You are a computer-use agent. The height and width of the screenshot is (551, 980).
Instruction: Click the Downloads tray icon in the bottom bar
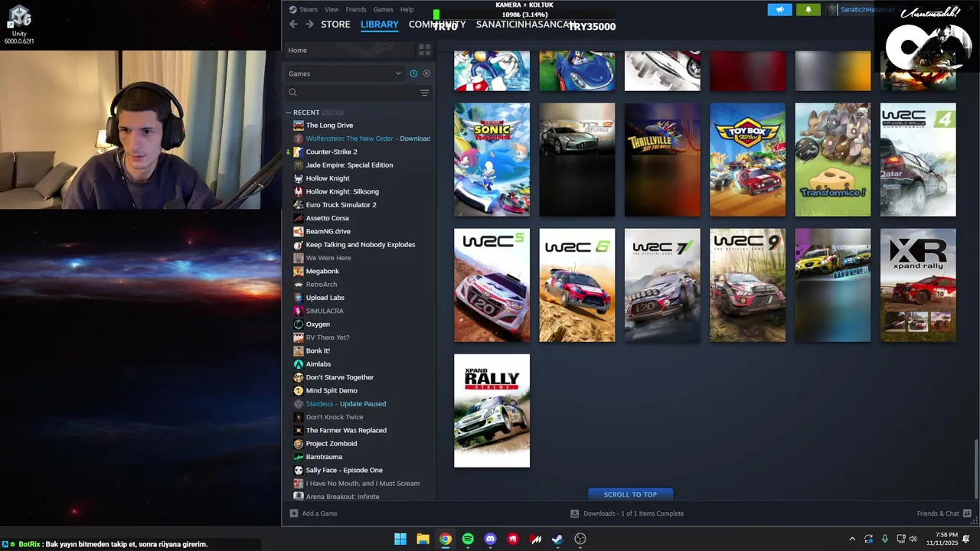pos(574,514)
